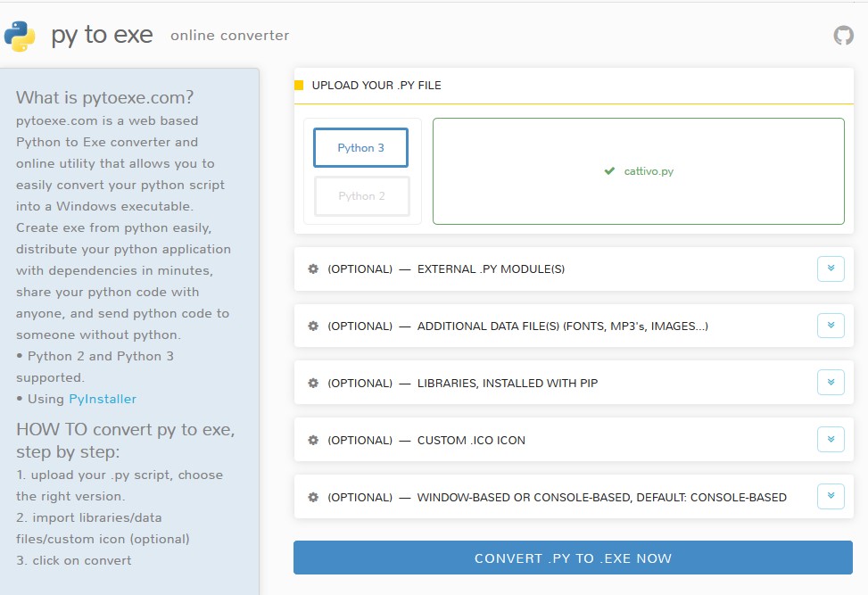Viewport: 868px width, 595px height.
Task: Click the 'Window-Based or Console-Based' label text
Action: click(602, 497)
